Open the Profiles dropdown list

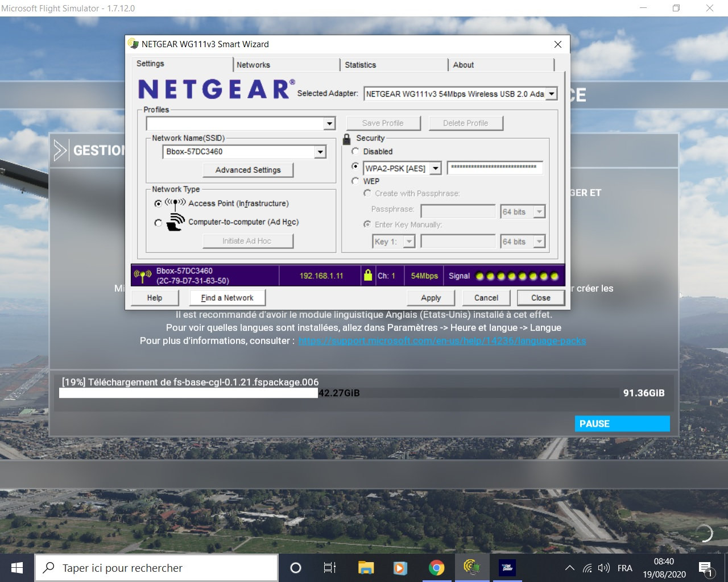pyautogui.click(x=329, y=123)
